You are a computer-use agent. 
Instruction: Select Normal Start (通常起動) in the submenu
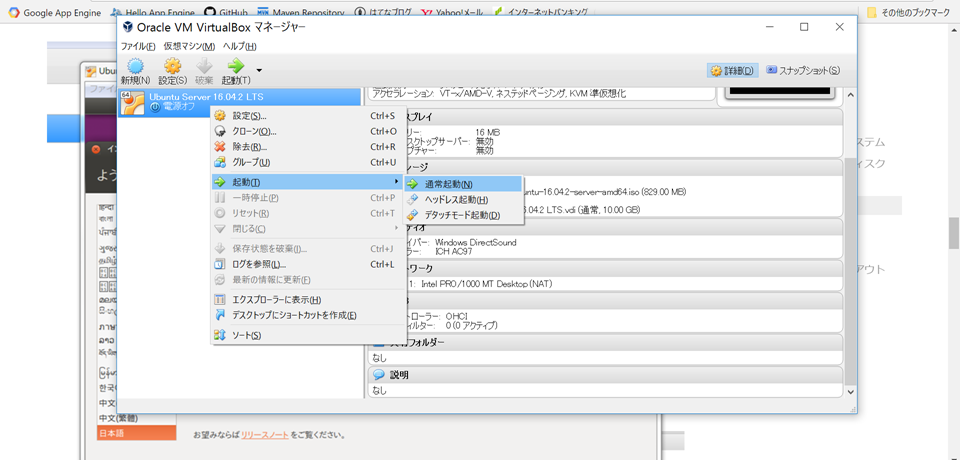[x=463, y=184]
